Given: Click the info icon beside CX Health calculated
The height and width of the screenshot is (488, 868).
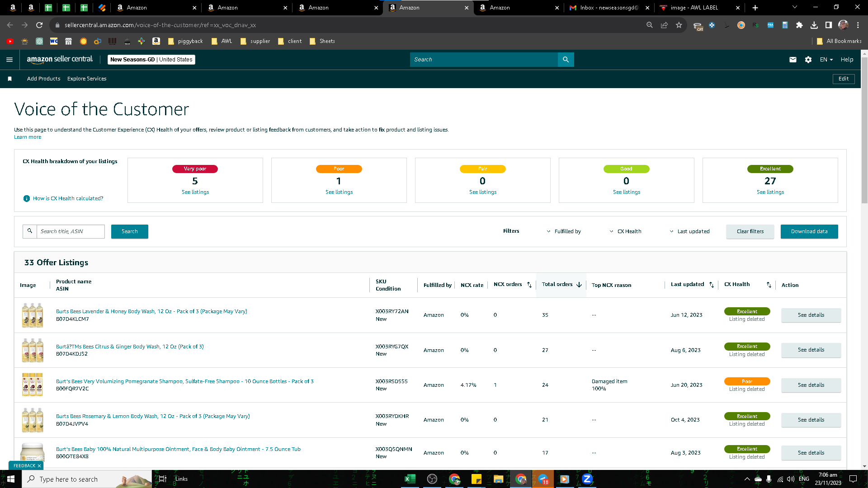Looking at the screenshot, I should 27,198.
